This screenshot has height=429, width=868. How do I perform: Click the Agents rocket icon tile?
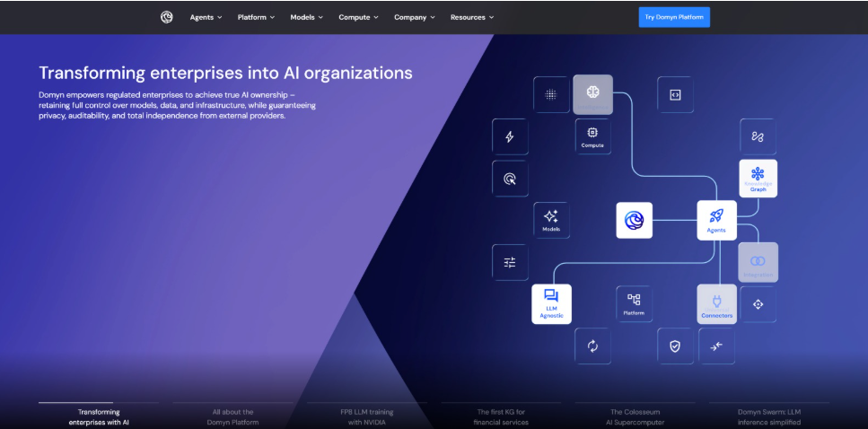click(x=716, y=219)
